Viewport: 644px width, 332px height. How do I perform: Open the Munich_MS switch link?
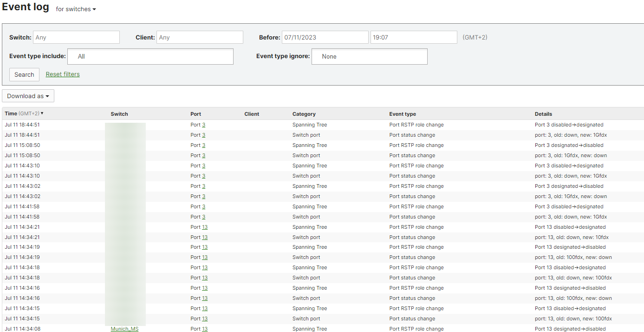tap(124, 328)
